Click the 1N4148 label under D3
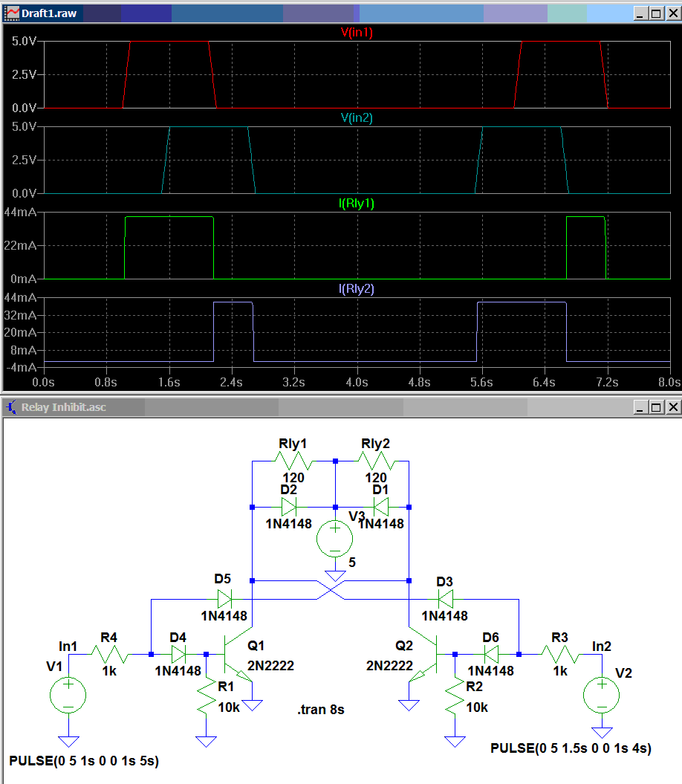The height and width of the screenshot is (784, 682). [444, 616]
